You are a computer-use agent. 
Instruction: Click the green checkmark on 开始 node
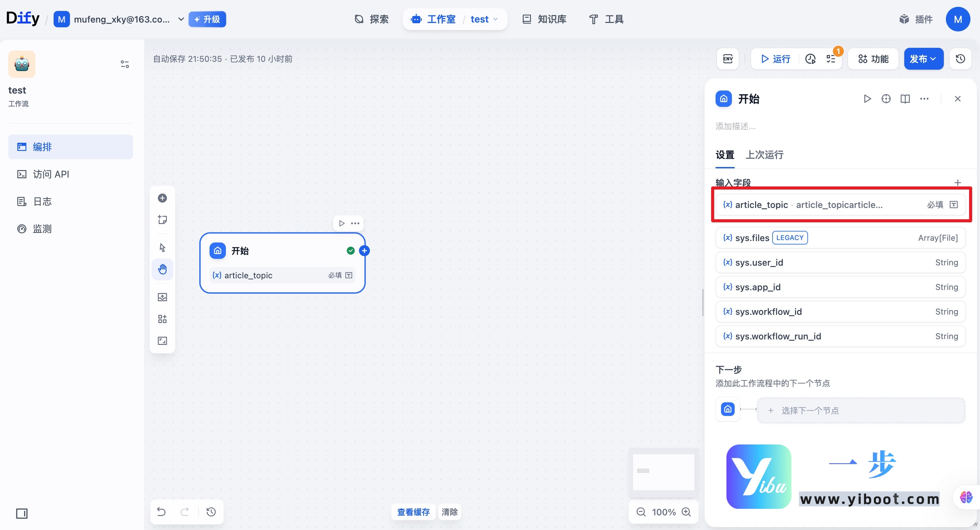350,251
